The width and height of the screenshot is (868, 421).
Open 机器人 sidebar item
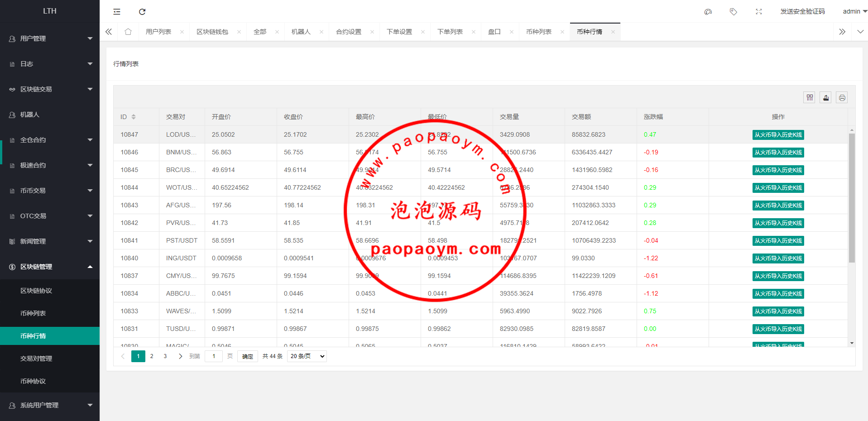pyautogui.click(x=50, y=115)
